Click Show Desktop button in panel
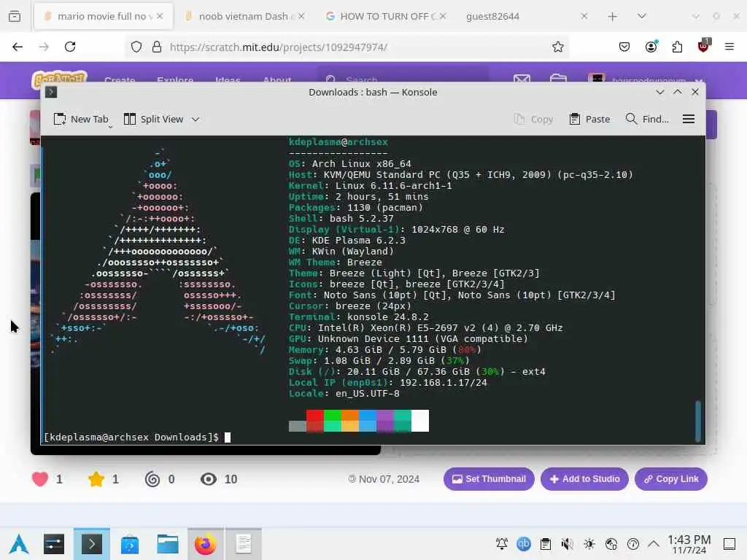Viewport: 747px width, 560px height. [x=729, y=544]
